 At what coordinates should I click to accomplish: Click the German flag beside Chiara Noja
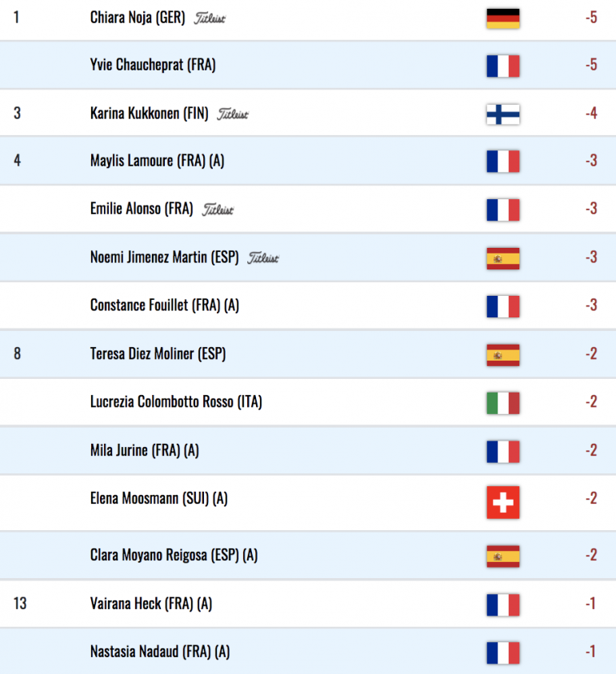tap(503, 18)
